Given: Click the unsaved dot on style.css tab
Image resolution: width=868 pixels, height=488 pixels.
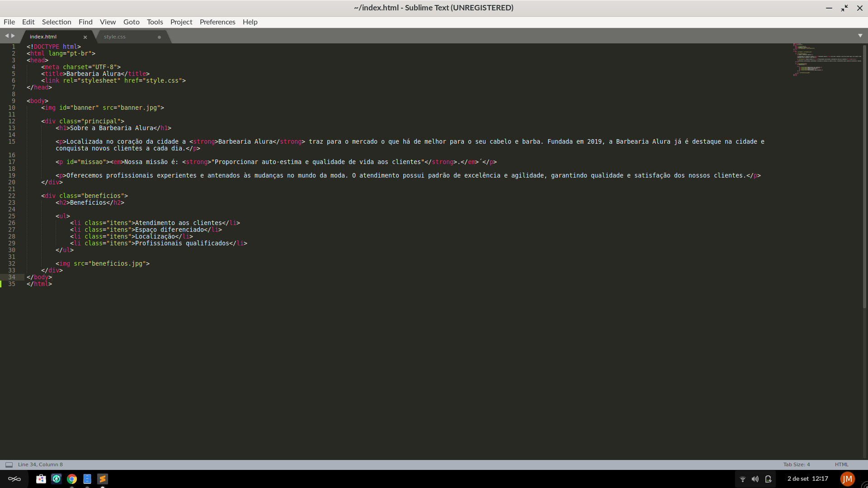Looking at the screenshot, I should [159, 37].
